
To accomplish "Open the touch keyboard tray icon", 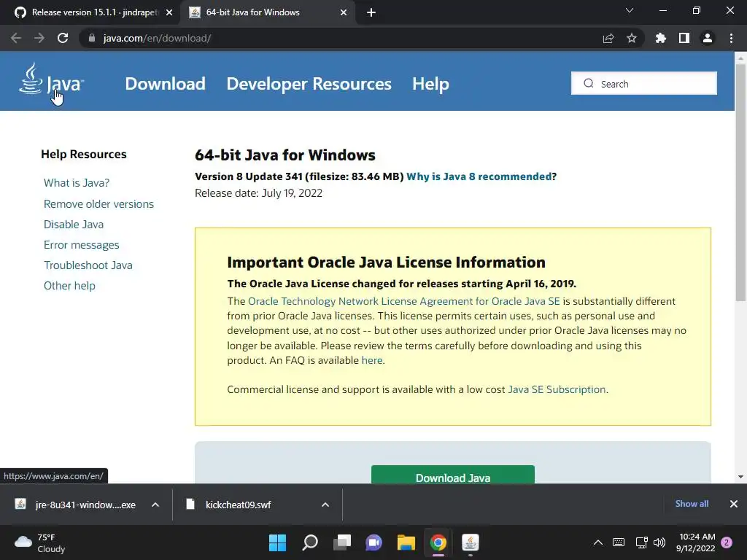I will (619, 542).
